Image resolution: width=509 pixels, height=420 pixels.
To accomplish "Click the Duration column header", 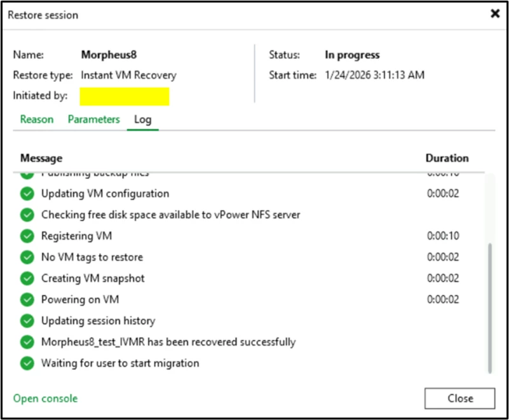I will 447,158.
